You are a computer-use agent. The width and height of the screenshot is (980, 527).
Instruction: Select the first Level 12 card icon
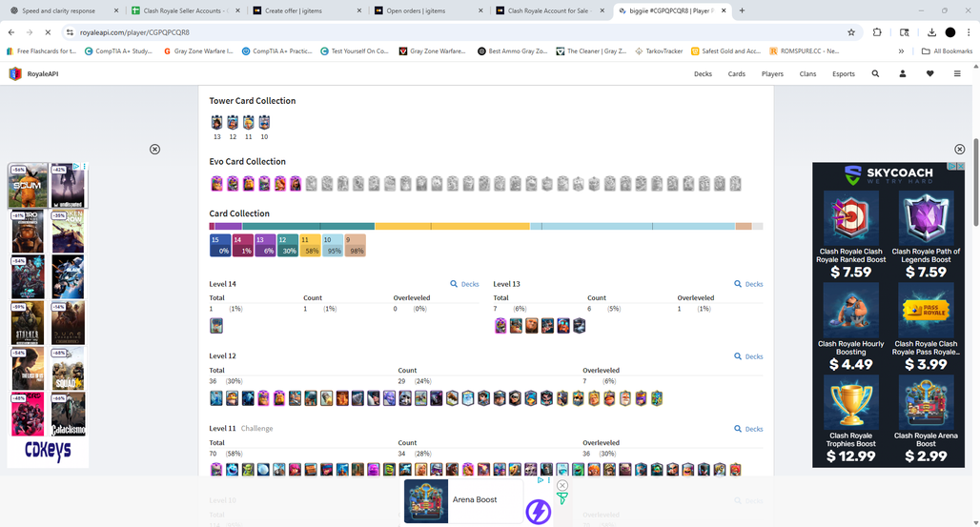[216, 398]
